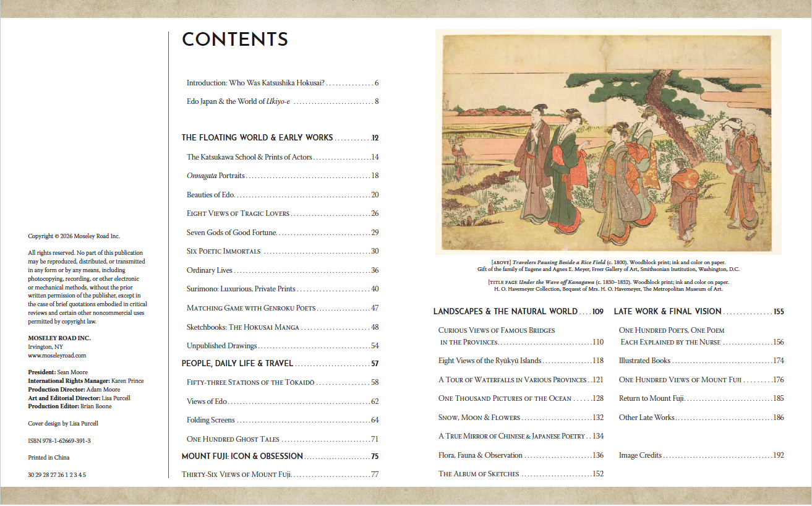The width and height of the screenshot is (812, 506).
Task: Click the '30 29 28 27 26 1 2 3 4 5' print line
Action: tap(57, 475)
